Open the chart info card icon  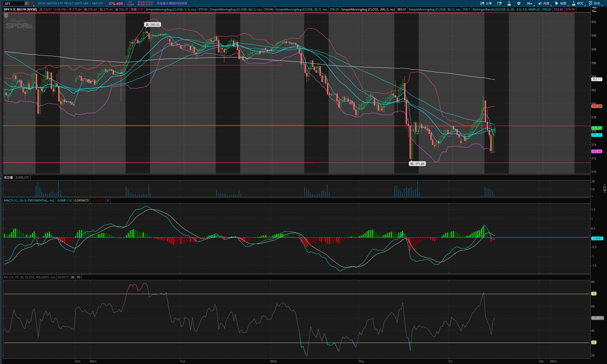(499, 3)
